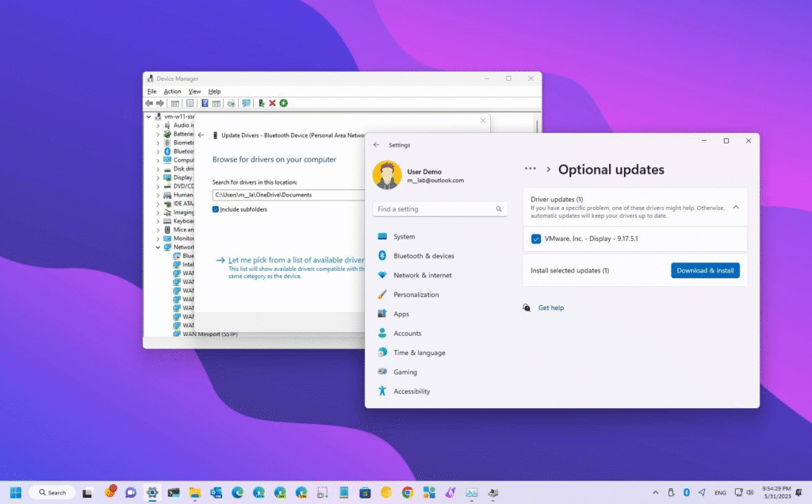This screenshot has height=504, width=812.
Task: Collapse the vm-w11 root node in device tree
Action: (149, 117)
